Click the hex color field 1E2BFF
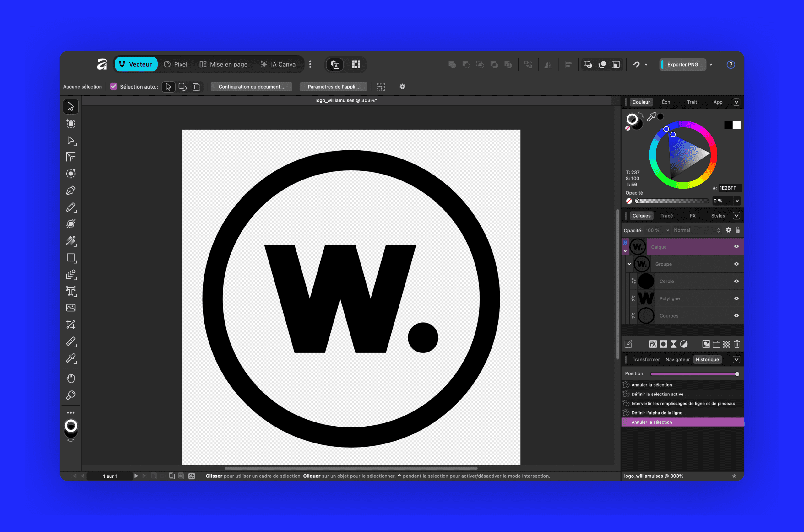This screenshot has height=532, width=804. [730, 188]
